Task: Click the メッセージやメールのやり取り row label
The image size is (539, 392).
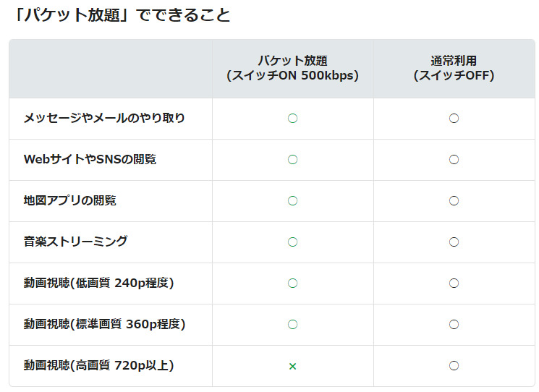Action: tap(103, 118)
